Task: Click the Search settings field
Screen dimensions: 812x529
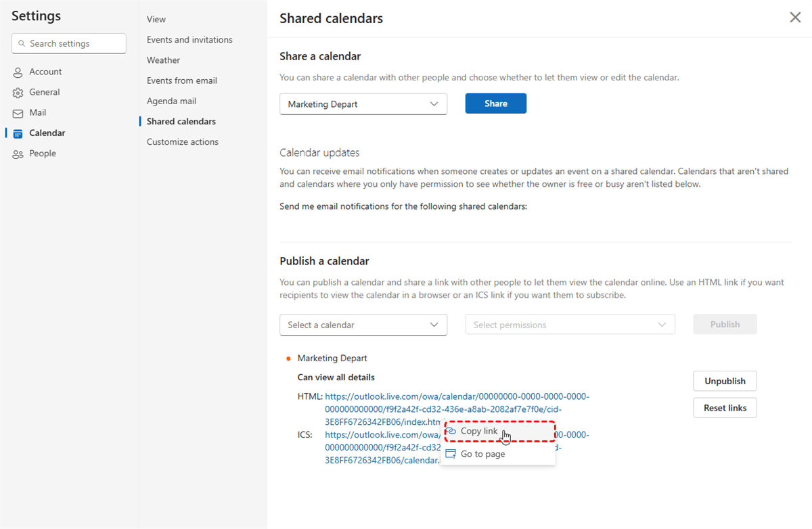Action: click(69, 43)
